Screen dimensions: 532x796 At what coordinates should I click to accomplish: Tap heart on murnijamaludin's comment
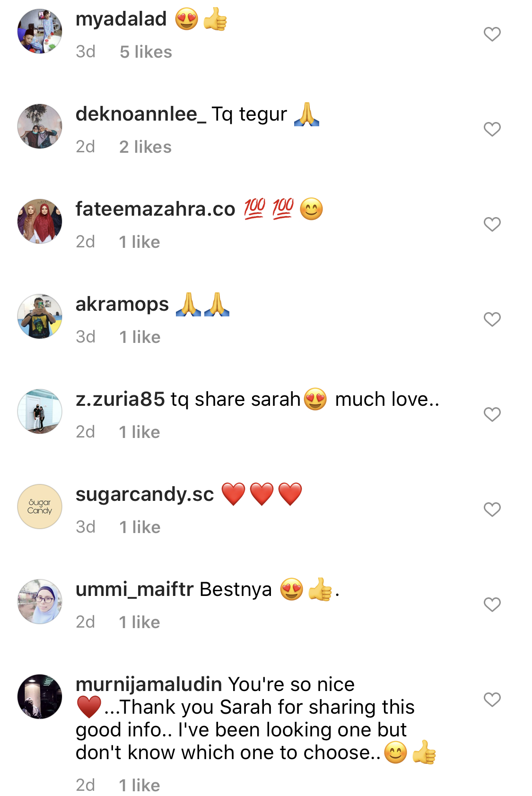[492, 700]
